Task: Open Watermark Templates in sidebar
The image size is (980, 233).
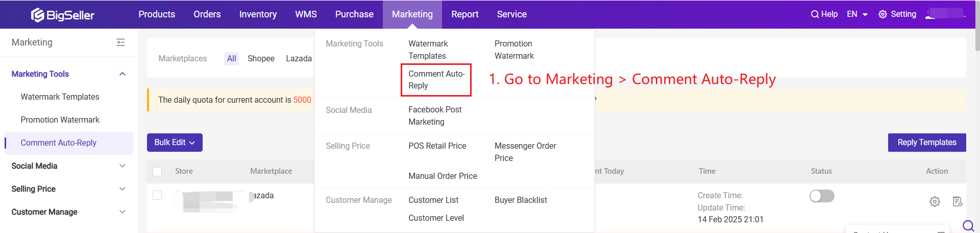Action: click(x=60, y=97)
